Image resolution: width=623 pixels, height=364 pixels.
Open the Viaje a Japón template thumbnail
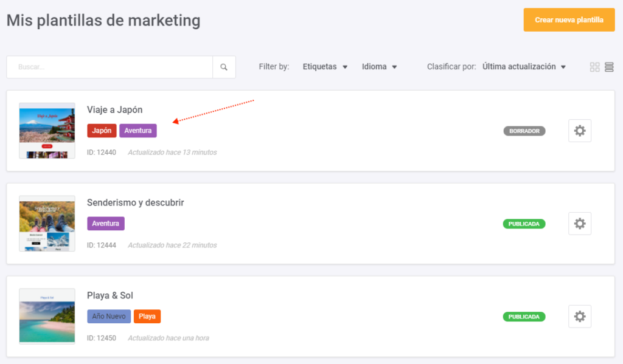point(47,131)
